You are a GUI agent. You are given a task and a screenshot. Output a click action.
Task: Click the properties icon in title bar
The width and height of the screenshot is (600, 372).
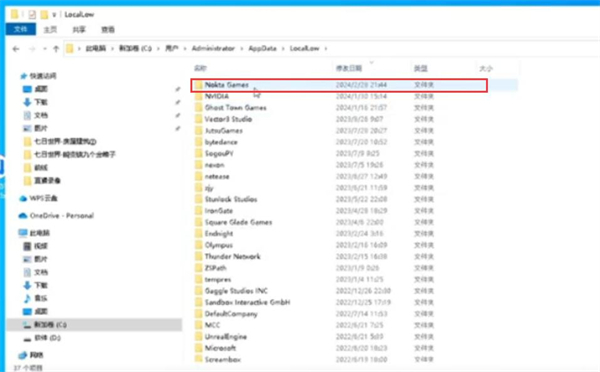pyautogui.click(x=32, y=15)
